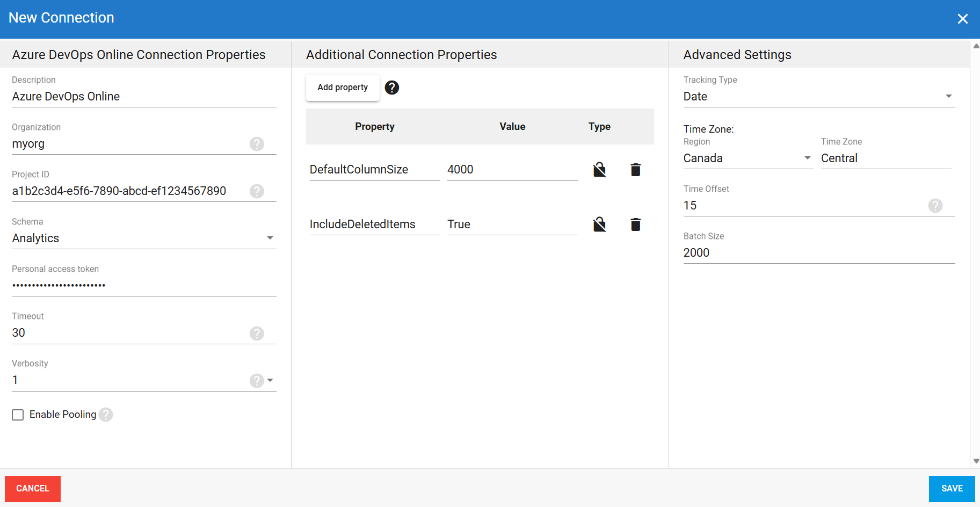The width and height of the screenshot is (980, 507).
Task: Click the Personal access token field
Action: 144,286
